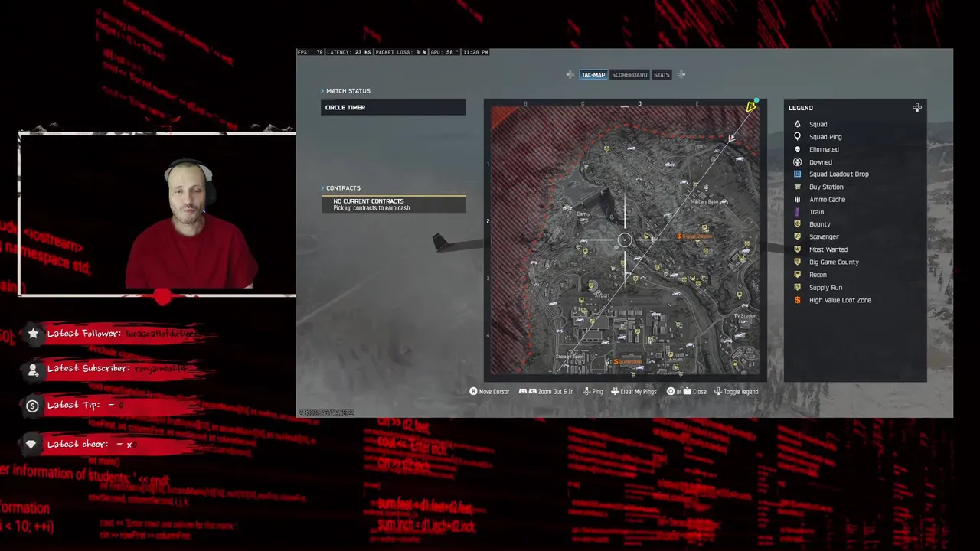The image size is (980, 551).
Task: Click the yellow plane marker on map
Action: (751, 108)
